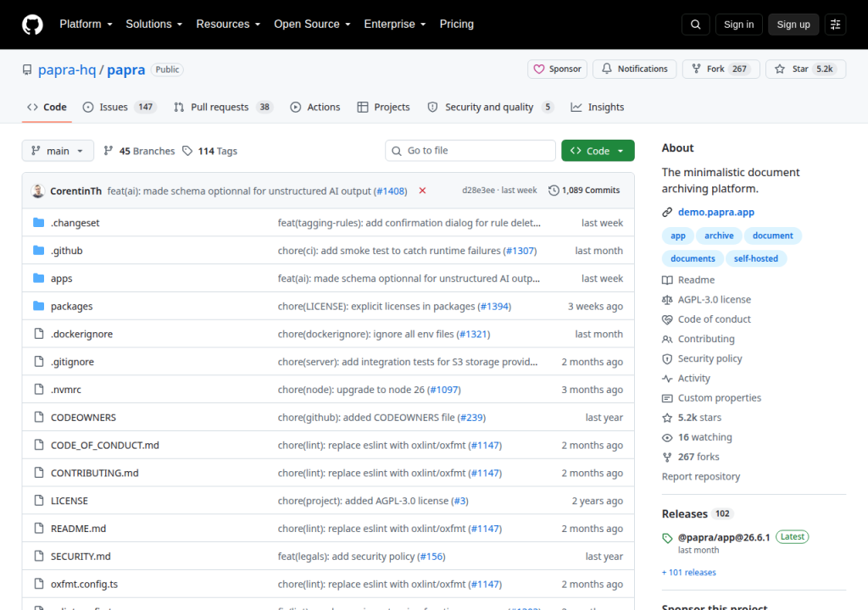Click the Sign up button

coord(793,25)
